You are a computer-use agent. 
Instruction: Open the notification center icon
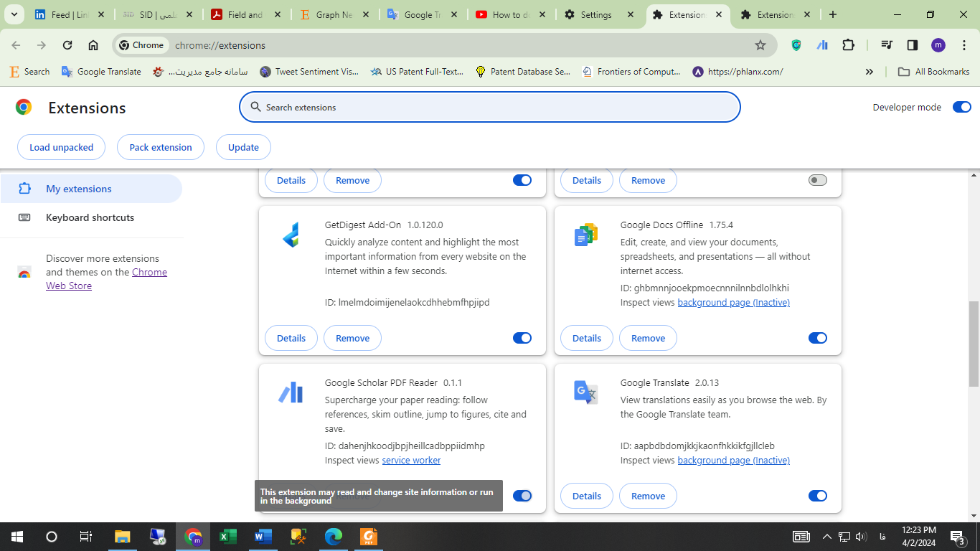click(958, 537)
